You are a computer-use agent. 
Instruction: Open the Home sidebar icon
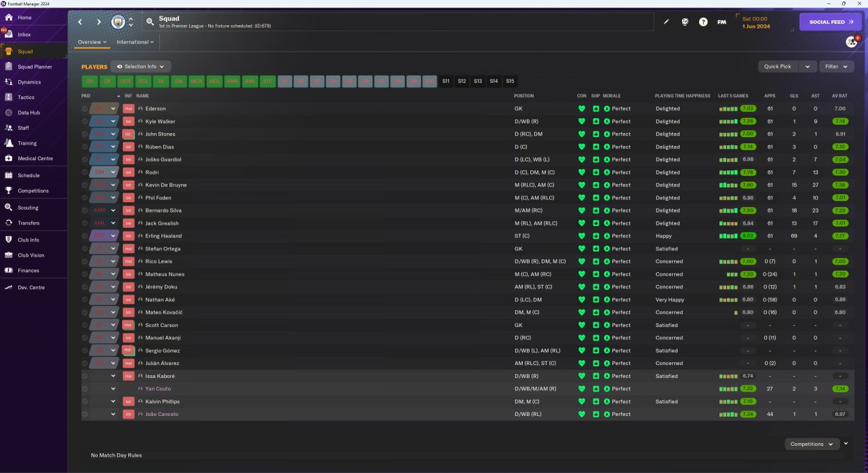point(8,17)
